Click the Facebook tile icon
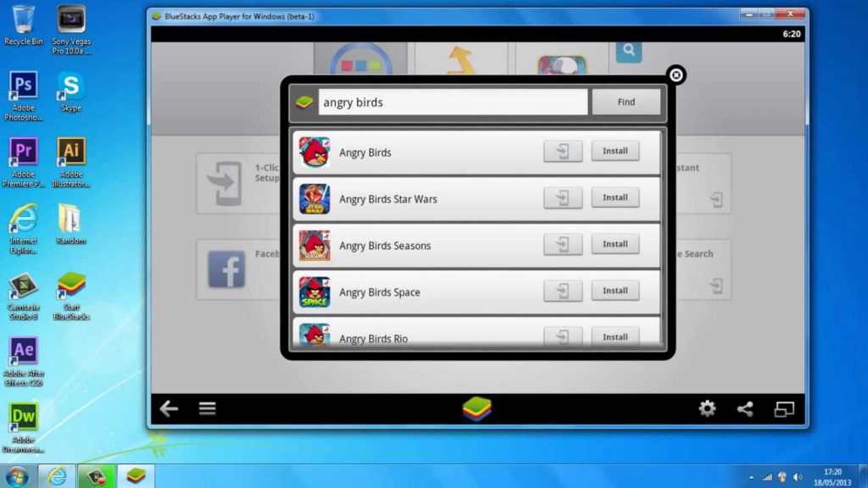Image resolution: width=868 pixels, height=488 pixels. tap(226, 269)
